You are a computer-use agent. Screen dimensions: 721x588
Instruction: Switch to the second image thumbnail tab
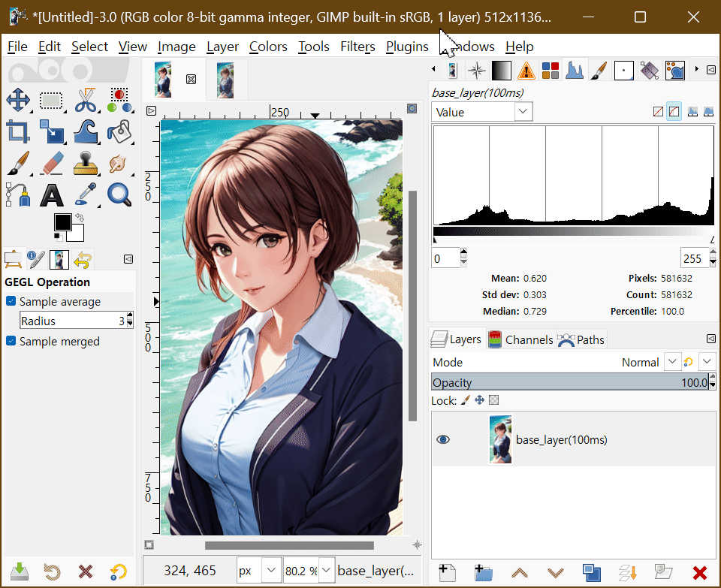(225, 80)
